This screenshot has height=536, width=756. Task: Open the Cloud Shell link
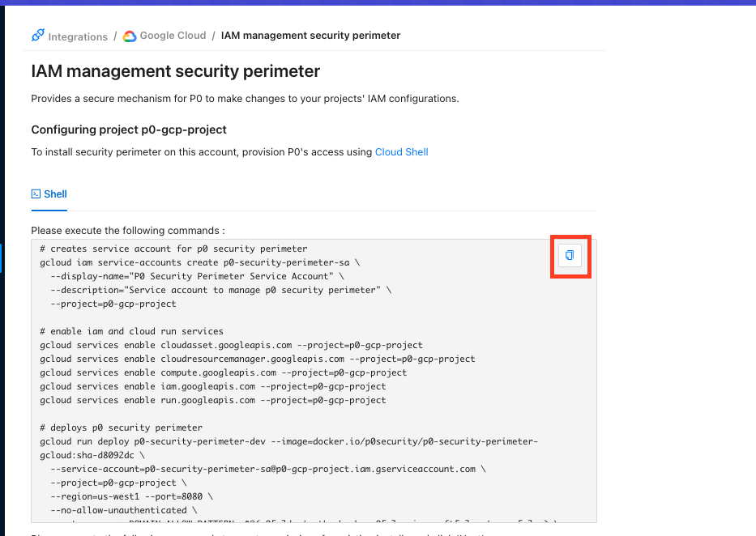[401, 151]
